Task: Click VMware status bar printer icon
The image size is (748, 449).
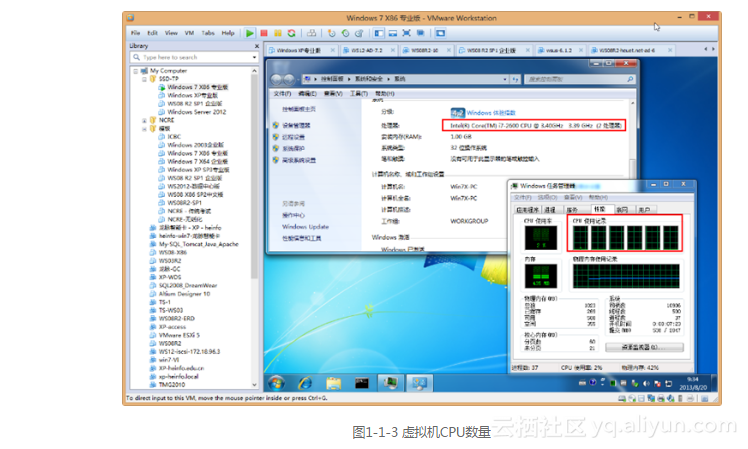Action: (x=661, y=398)
